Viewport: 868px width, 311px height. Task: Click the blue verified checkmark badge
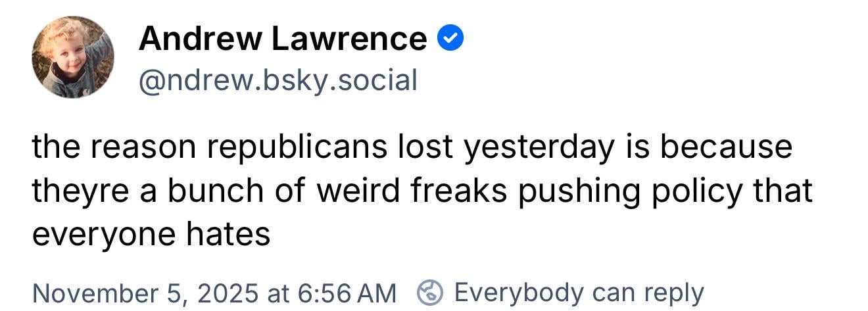tap(451, 39)
